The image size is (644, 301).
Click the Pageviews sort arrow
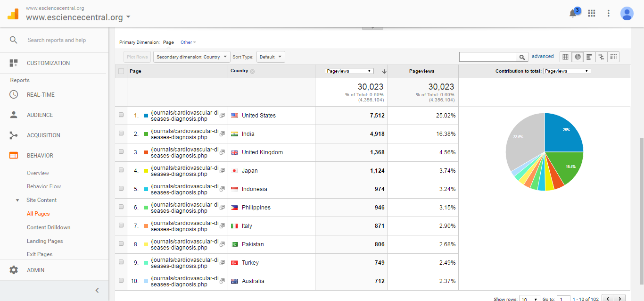pos(384,71)
